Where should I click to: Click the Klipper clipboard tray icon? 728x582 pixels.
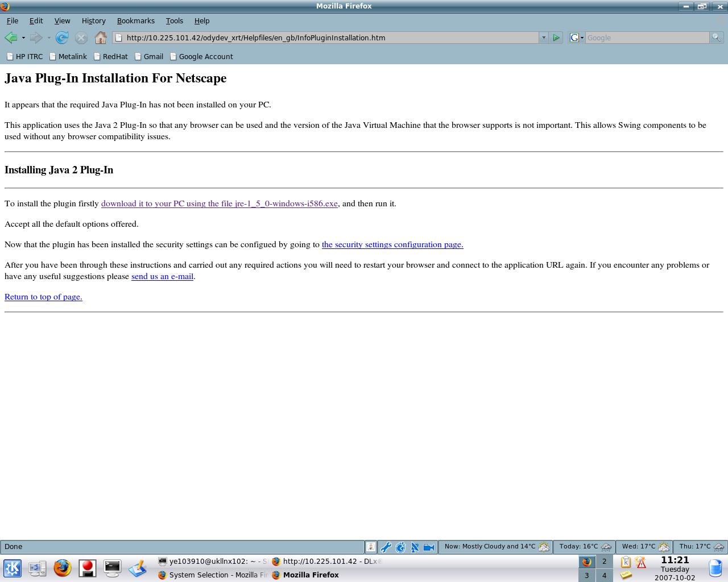[x=626, y=562]
